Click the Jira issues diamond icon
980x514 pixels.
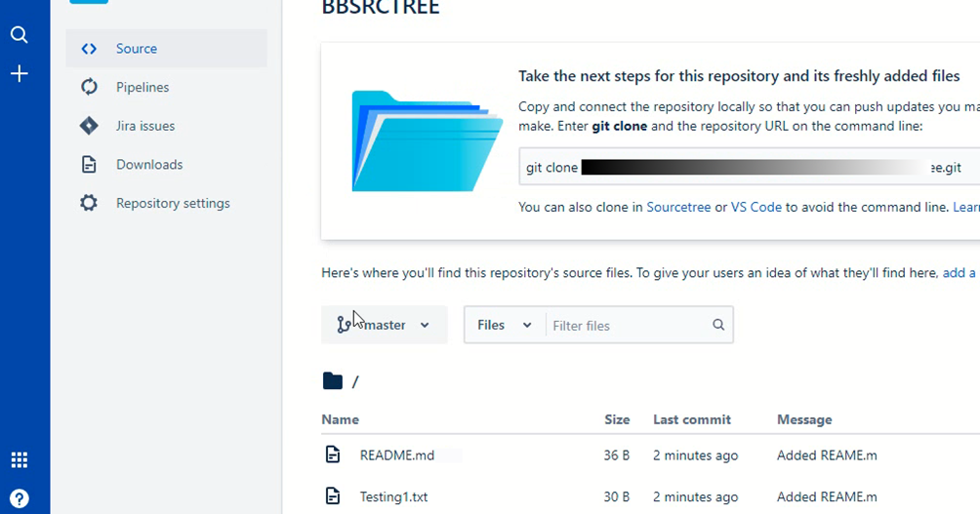89,126
